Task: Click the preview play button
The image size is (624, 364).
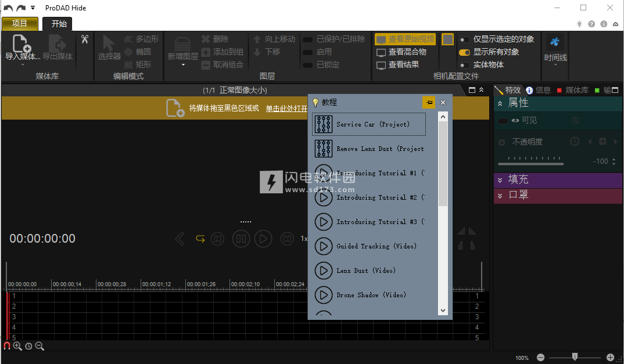Action: coord(263,239)
